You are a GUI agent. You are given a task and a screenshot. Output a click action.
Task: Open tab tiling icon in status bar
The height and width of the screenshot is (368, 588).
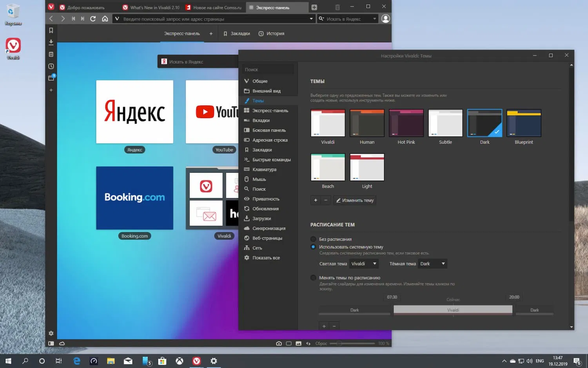pos(289,343)
